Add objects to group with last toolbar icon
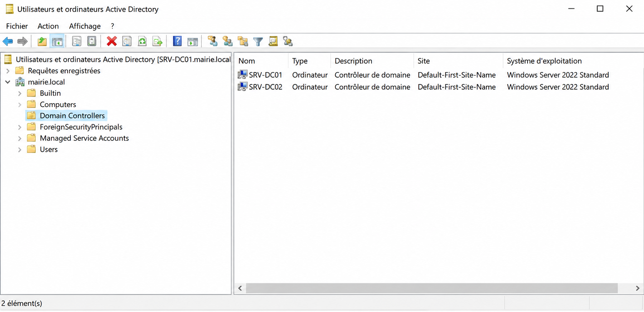Screen dimensions: 644x312 tap(288, 41)
